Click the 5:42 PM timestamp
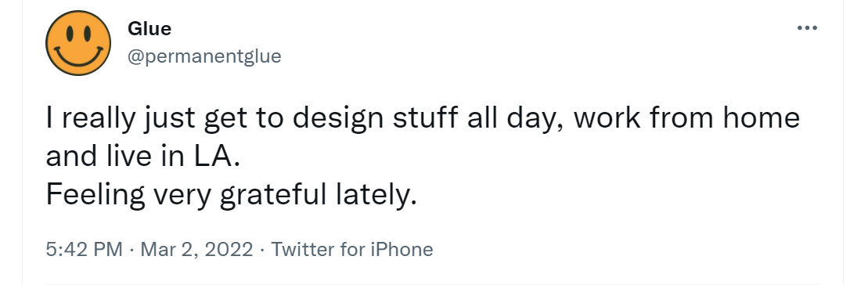 click(85, 250)
